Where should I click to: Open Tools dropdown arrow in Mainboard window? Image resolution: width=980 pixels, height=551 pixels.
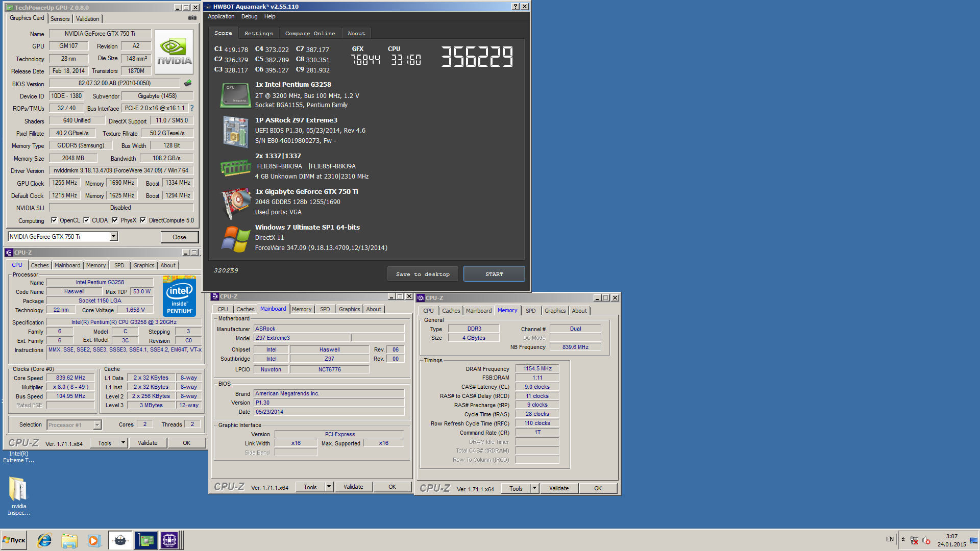tap(329, 487)
